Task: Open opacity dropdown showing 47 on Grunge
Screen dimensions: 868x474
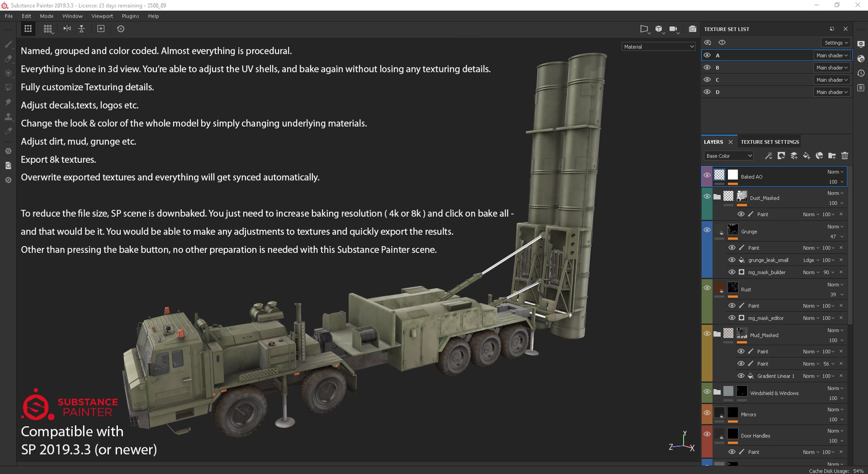Action: 836,237
